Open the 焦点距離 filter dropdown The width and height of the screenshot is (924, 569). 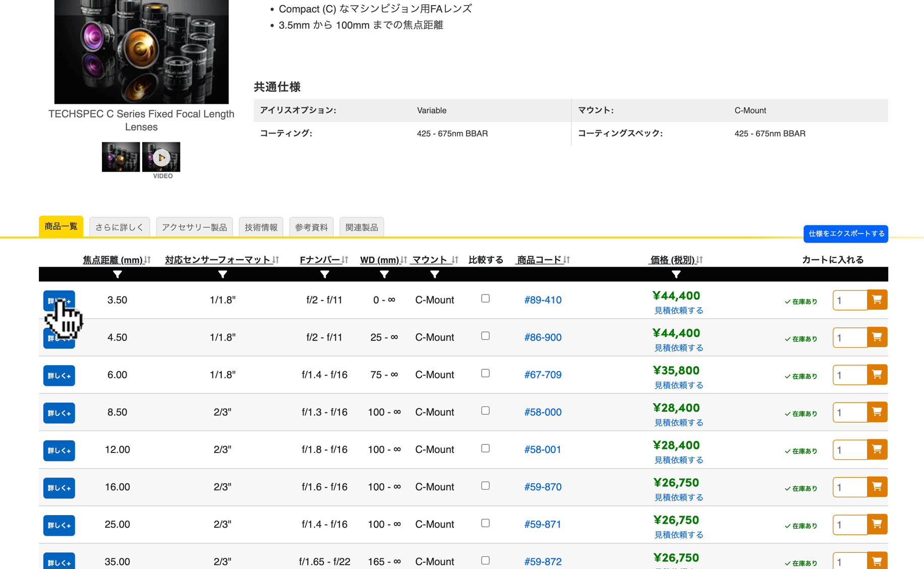point(118,274)
